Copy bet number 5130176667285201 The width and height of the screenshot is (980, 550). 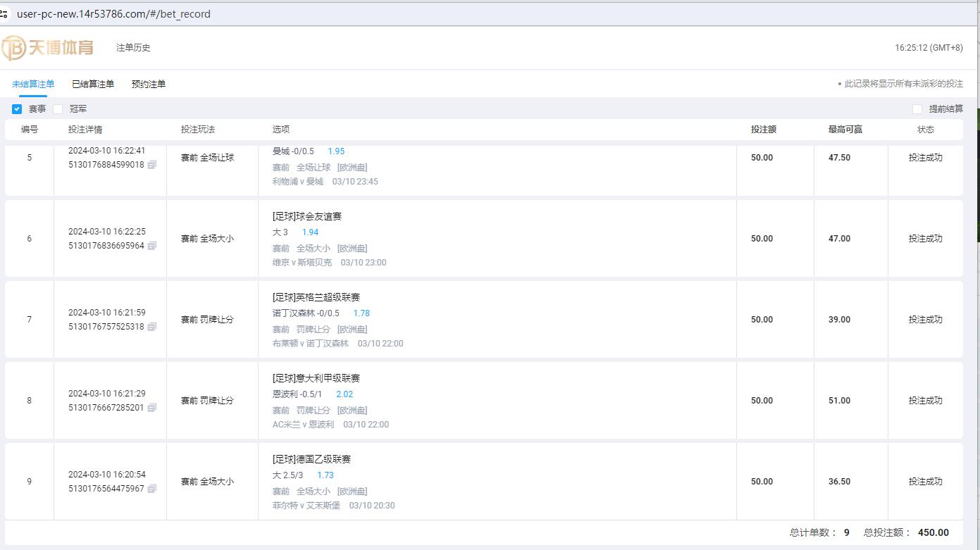coord(152,408)
